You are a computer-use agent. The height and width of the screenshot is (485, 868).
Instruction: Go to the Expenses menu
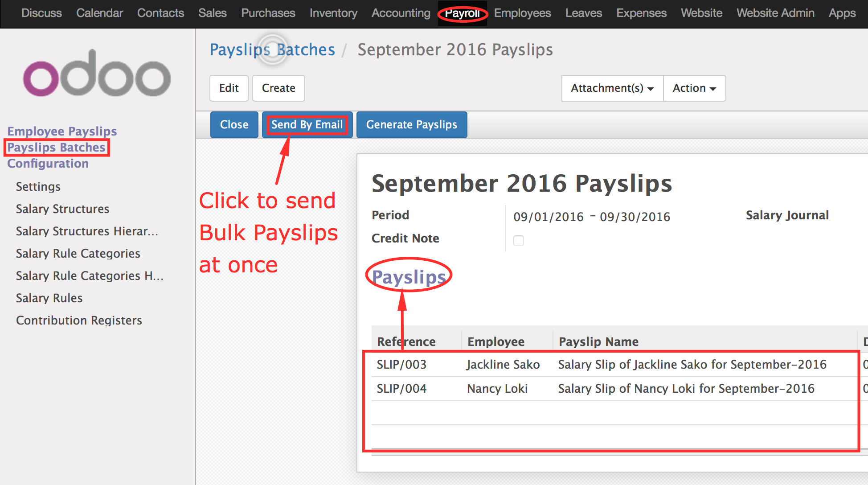(x=641, y=13)
